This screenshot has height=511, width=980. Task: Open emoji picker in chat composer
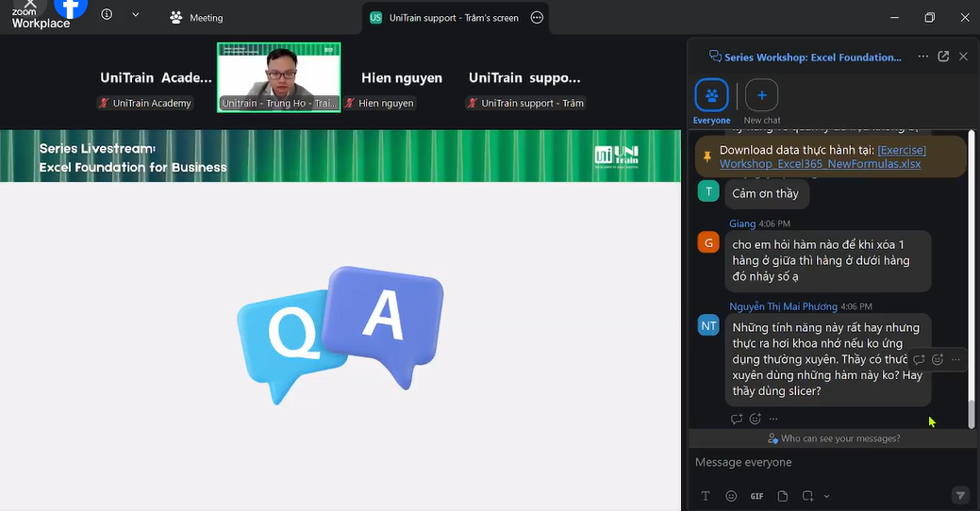tap(731, 496)
